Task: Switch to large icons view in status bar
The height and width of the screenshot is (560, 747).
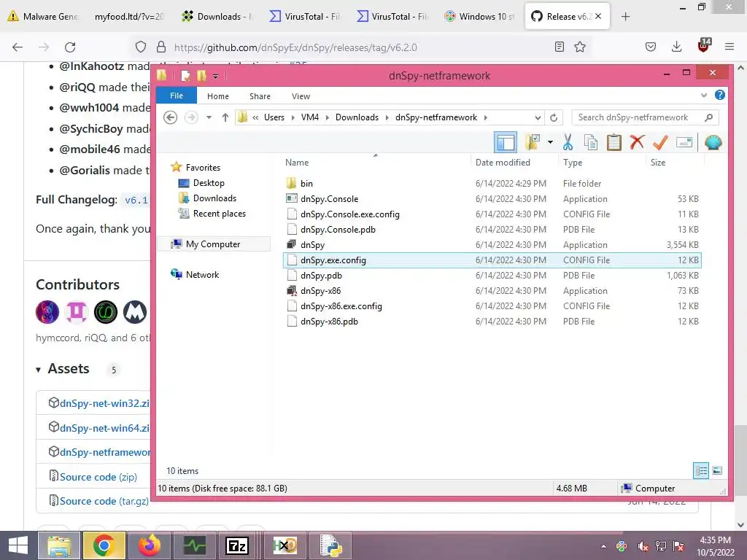Action: tap(717, 471)
